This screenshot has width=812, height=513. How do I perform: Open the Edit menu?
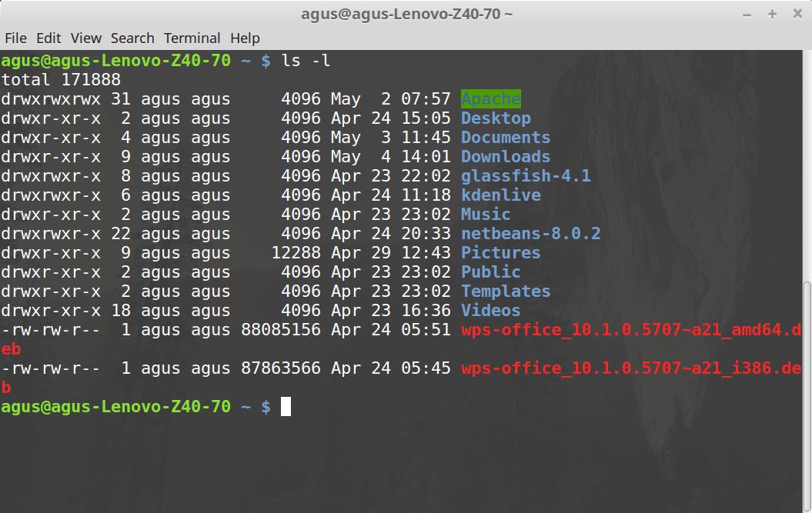click(48, 38)
